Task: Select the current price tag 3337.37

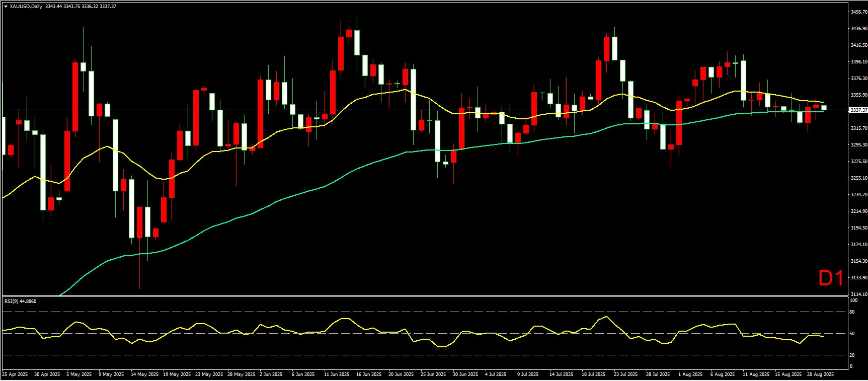Action: pyautogui.click(x=858, y=110)
